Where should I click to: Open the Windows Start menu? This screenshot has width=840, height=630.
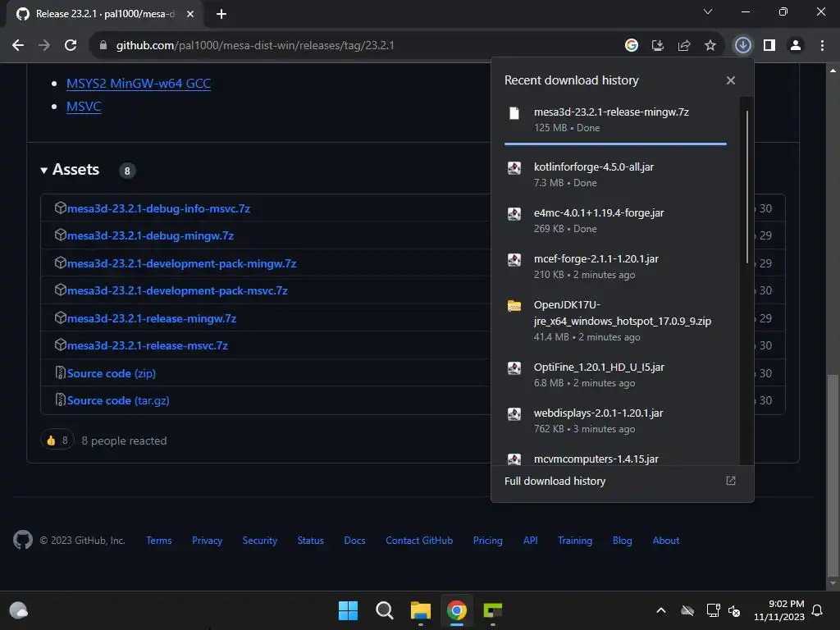[348, 610]
